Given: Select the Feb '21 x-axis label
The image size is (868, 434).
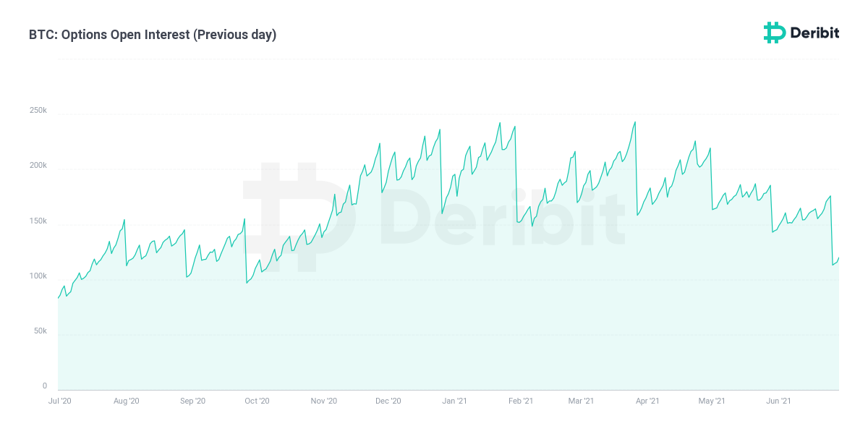Looking at the screenshot, I should click(521, 401).
